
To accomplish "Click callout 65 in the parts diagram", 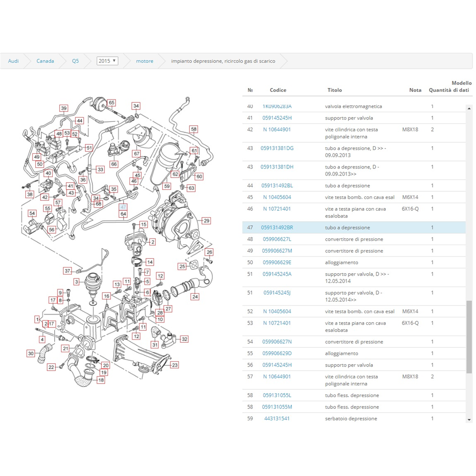I will (x=111, y=102).
